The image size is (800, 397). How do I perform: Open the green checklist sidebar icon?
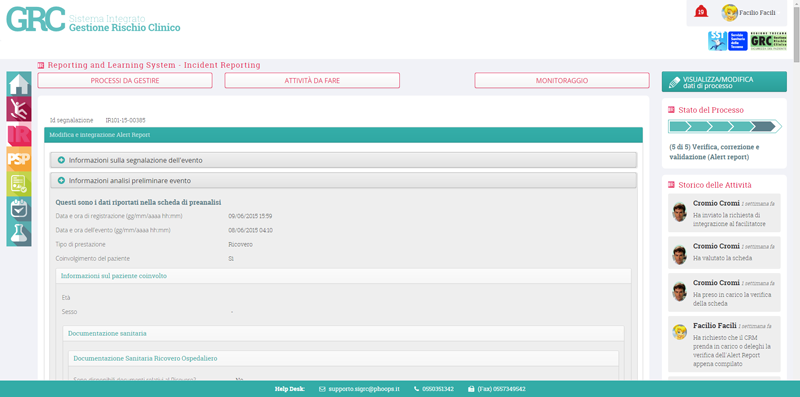point(19,184)
